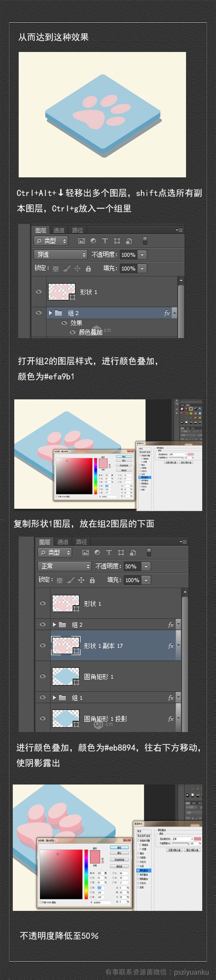Filter by adjustment layers in the 正常 panel
Viewport: 216px width, 980px height.
(x=97, y=553)
